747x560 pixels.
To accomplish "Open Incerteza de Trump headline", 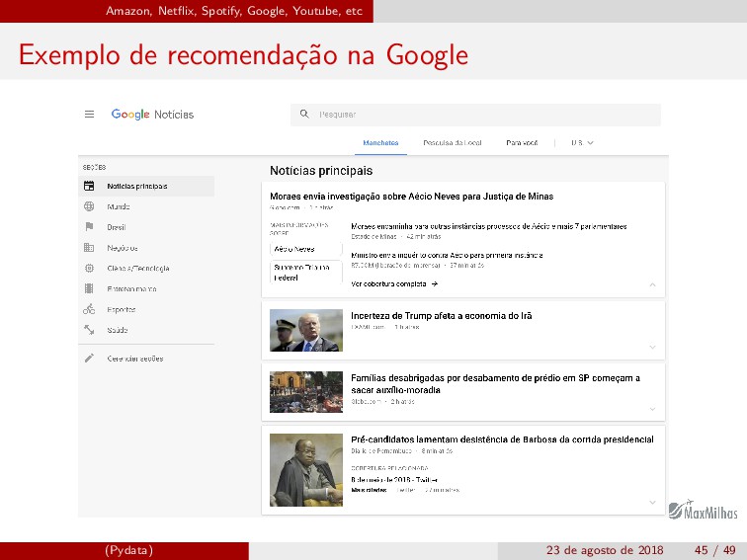I will tap(441, 316).
